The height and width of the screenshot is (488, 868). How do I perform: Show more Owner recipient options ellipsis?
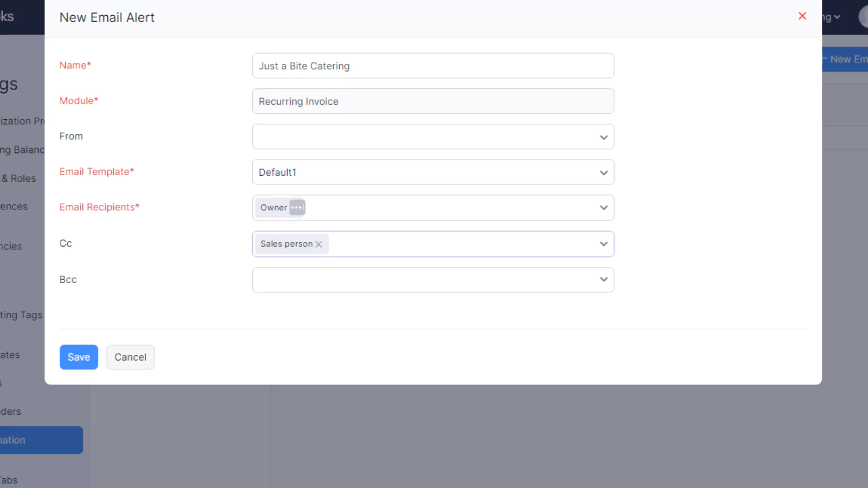pos(297,208)
